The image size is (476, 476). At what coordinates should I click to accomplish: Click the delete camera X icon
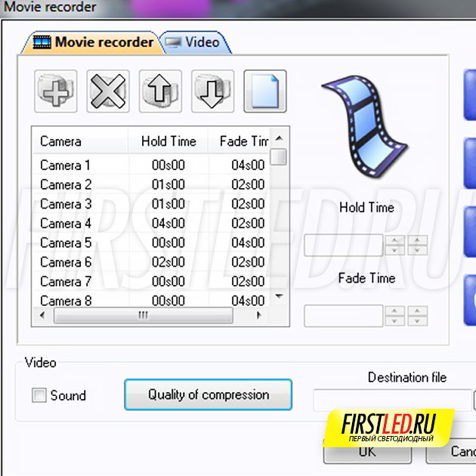click(108, 92)
